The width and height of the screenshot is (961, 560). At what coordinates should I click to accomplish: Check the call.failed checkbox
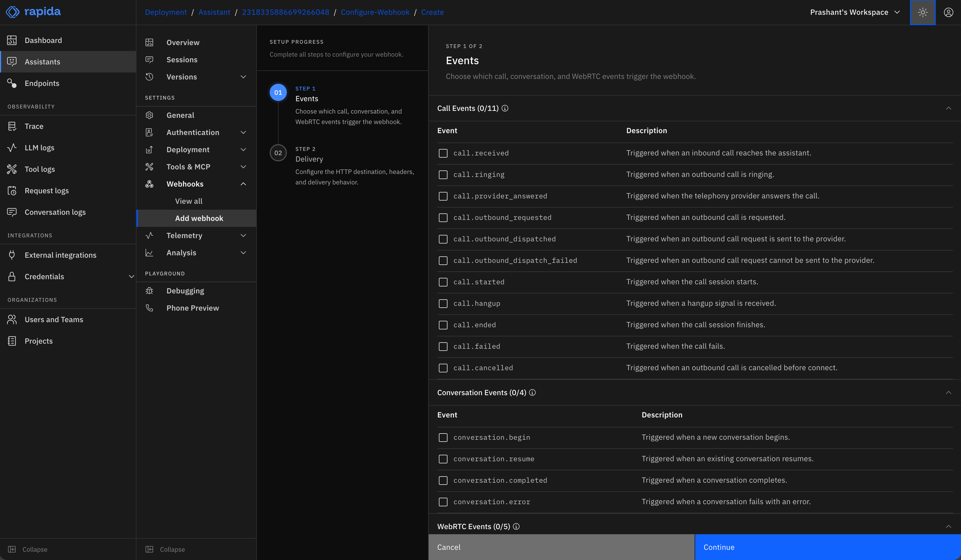[x=443, y=347]
